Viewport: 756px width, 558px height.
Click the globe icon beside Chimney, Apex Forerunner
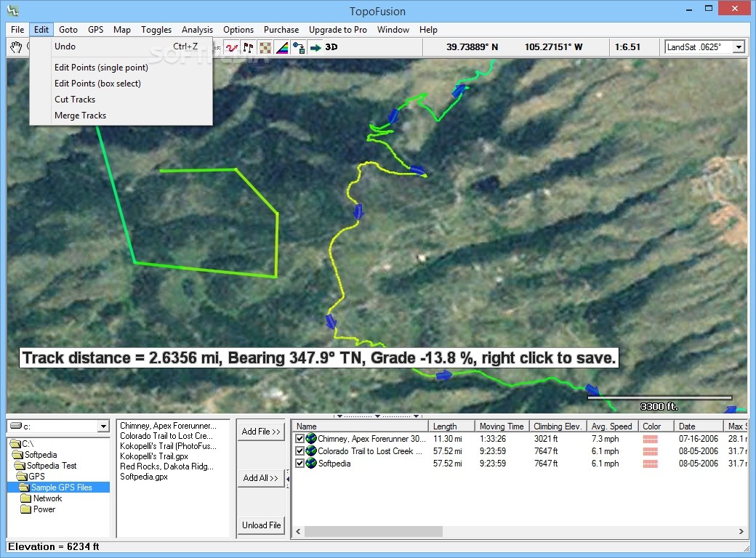pos(311,439)
